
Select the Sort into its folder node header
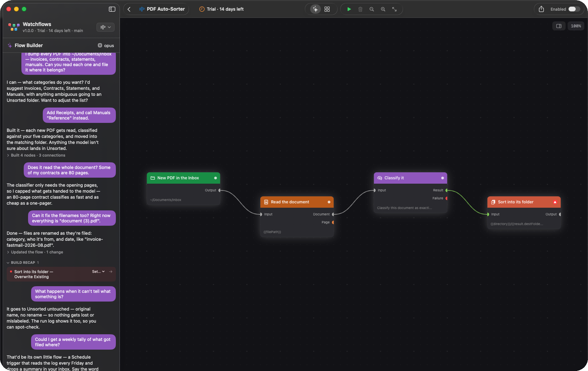(x=524, y=202)
